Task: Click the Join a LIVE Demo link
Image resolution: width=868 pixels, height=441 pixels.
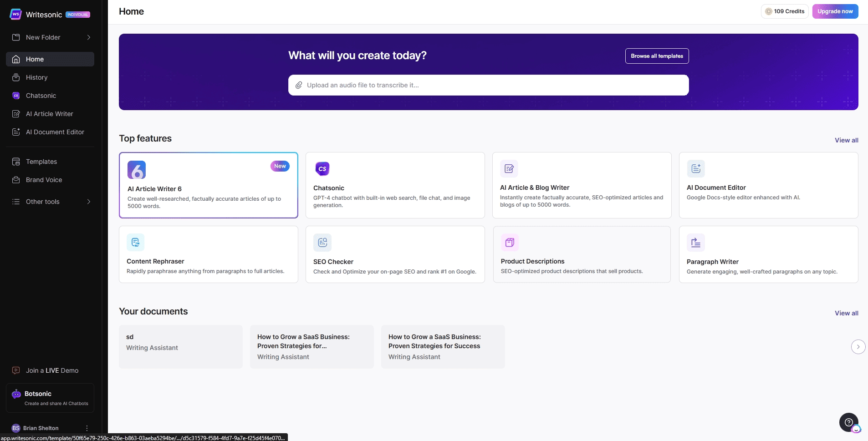Action: click(x=52, y=370)
